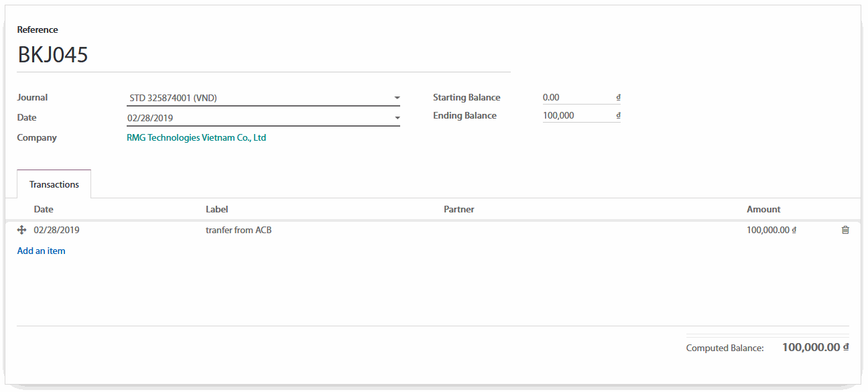Click the Starting Balance label

tap(467, 97)
